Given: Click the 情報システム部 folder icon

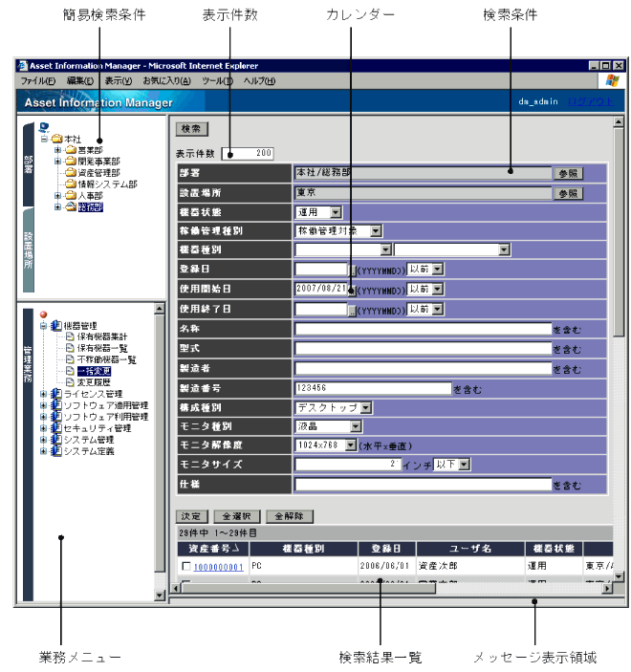Looking at the screenshot, I should pyautogui.click(x=71, y=184).
